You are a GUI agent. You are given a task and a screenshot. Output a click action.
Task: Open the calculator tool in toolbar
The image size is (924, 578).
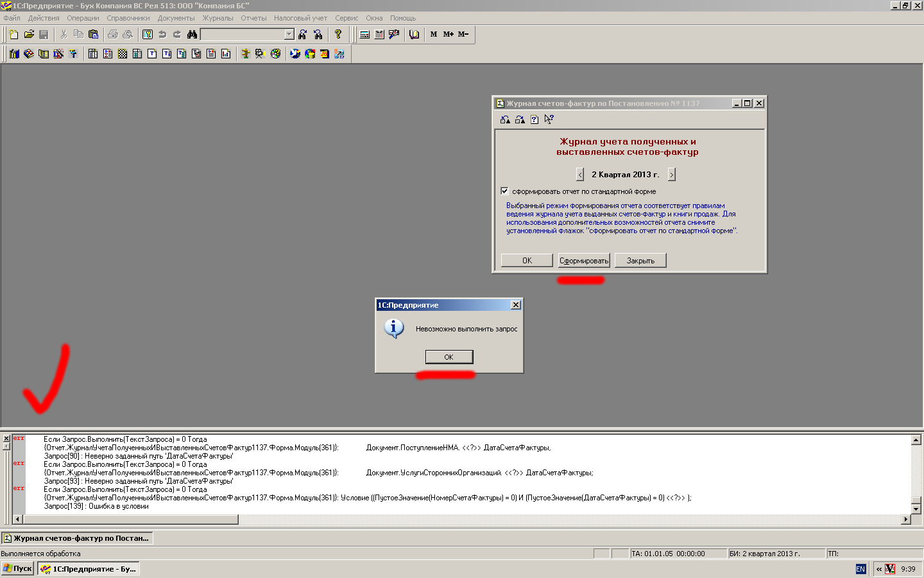pyautogui.click(x=364, y=35)
